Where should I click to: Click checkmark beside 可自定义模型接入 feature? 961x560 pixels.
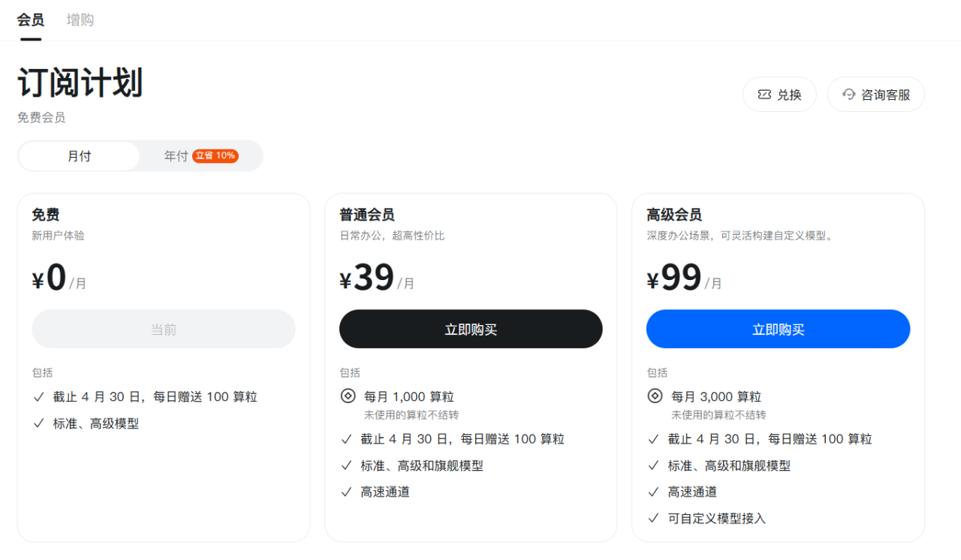(654, 519)
